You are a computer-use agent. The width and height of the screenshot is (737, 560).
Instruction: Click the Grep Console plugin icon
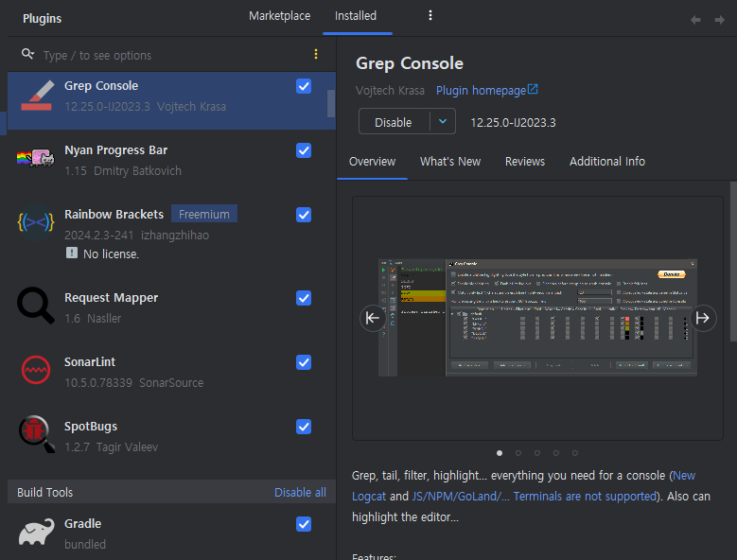[x=36, y=96]
